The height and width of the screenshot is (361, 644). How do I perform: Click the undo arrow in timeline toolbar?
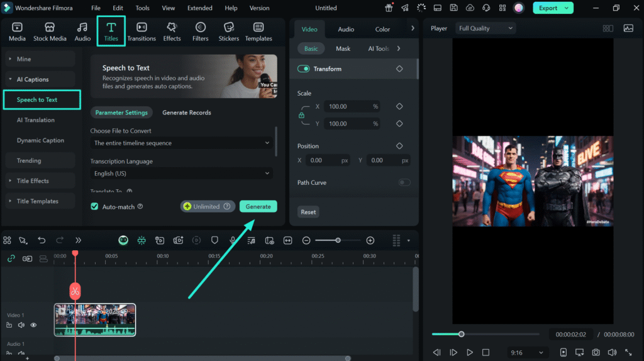(x=42, y=240)
